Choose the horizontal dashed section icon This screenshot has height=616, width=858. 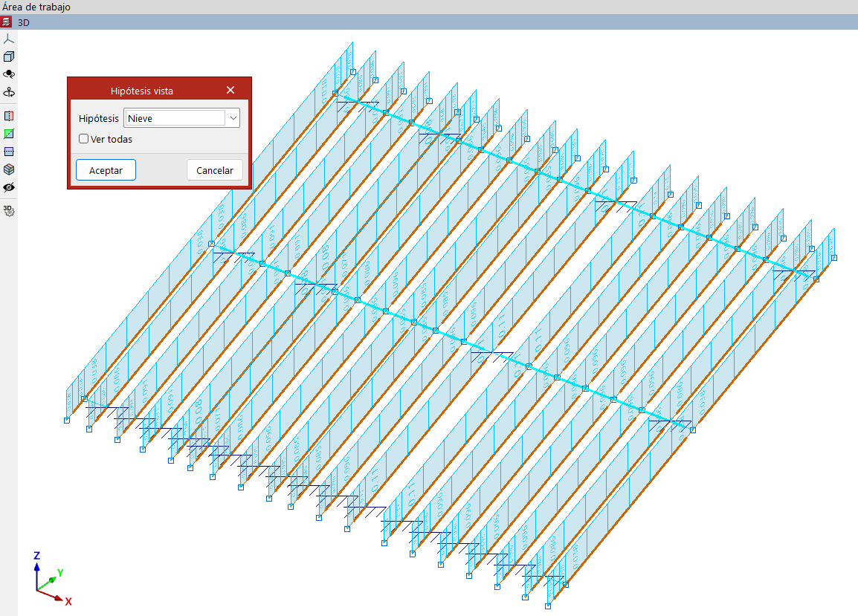click(x=9, y=152)
